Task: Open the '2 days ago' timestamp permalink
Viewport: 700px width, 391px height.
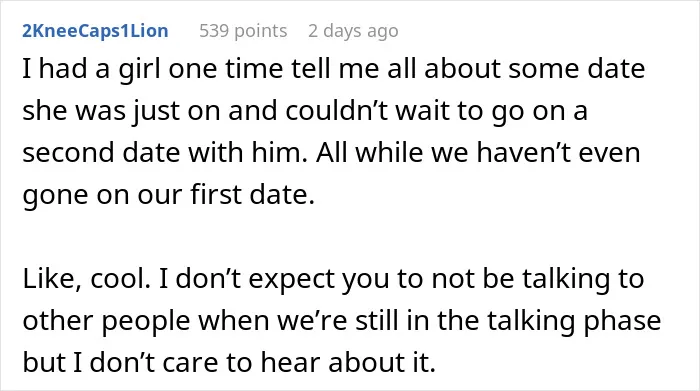Action: (353, 31)
